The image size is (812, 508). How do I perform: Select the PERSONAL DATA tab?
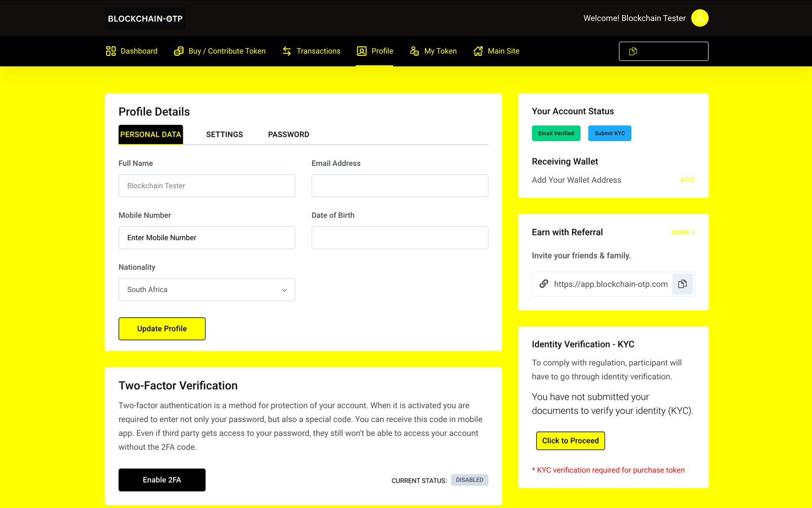tap(151, 134)
